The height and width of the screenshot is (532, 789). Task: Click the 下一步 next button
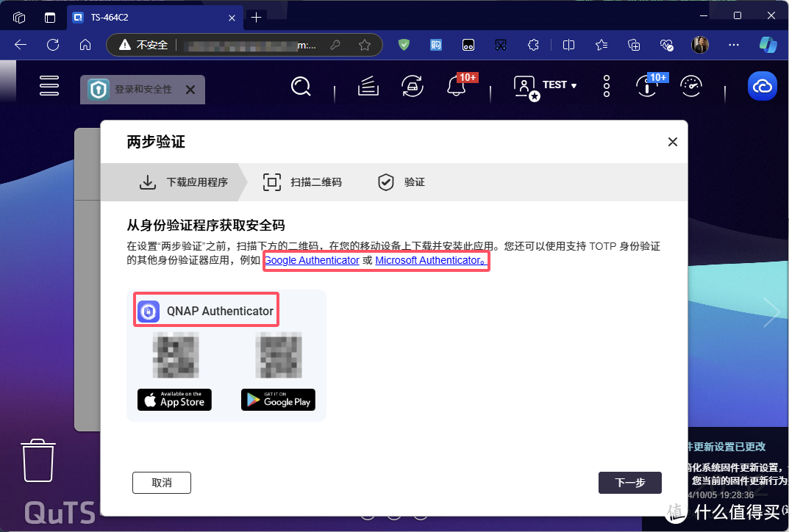pyautogui.click(x=629, y=483)
